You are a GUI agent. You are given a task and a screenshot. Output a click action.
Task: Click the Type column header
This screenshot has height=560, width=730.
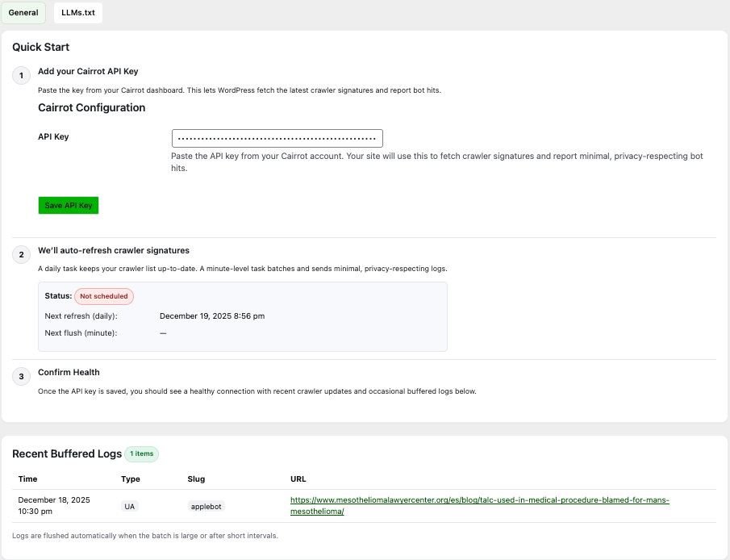click(x=130, y=479)
